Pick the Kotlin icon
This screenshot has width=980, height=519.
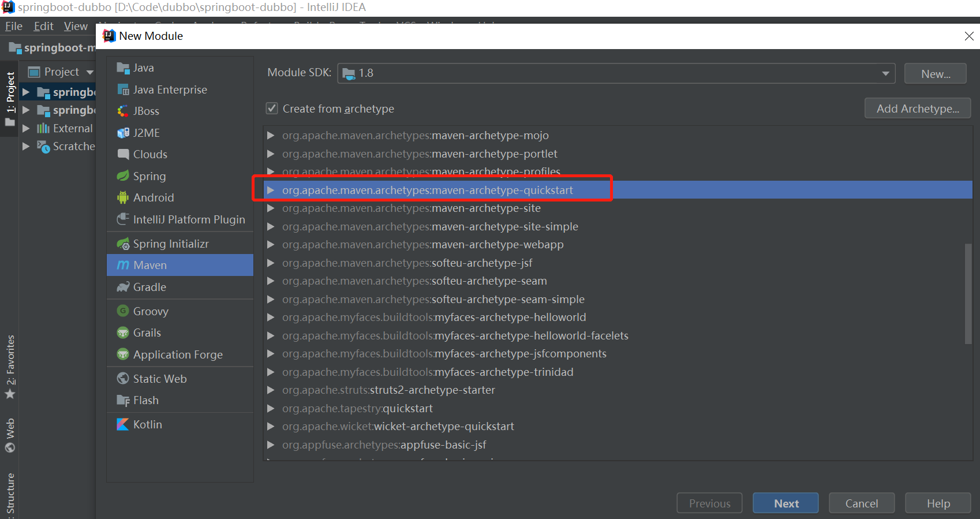click(x=123, y=424)
